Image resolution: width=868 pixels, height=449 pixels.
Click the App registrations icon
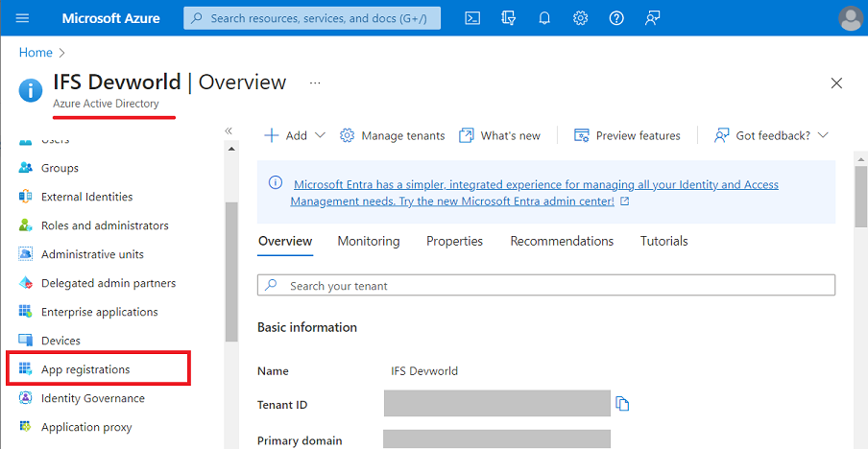(26, 369)
